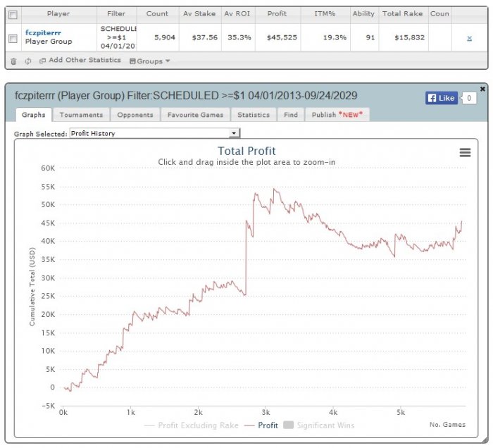Screen dimensions: 493x448
Task: Close the profit graph panel
Action: tap(482, 89)
